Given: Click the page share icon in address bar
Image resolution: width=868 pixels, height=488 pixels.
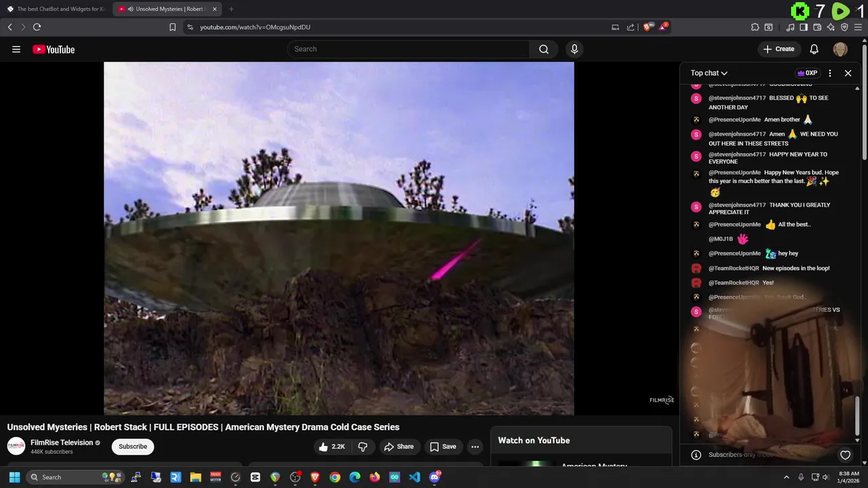Looking at the screenshot, I should tap(631, 27).
